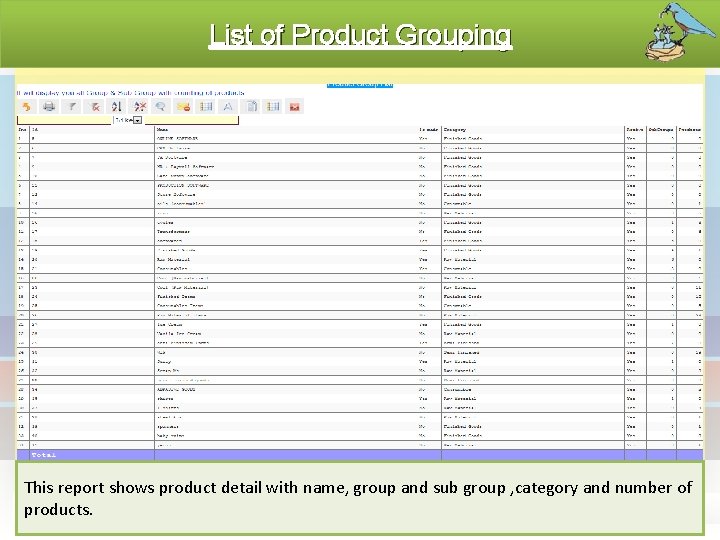
Task: Click the Name column header
Action: coord(162,130)
